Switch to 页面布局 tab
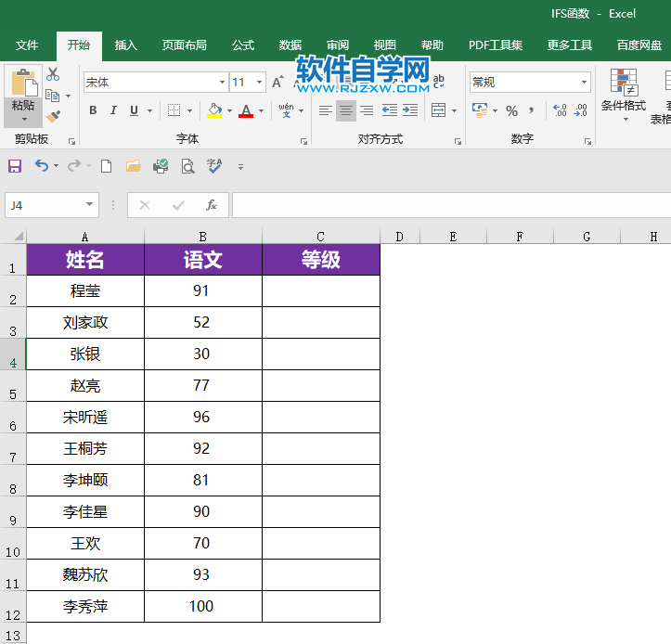The image size is (671, 644). coord(185,45)
